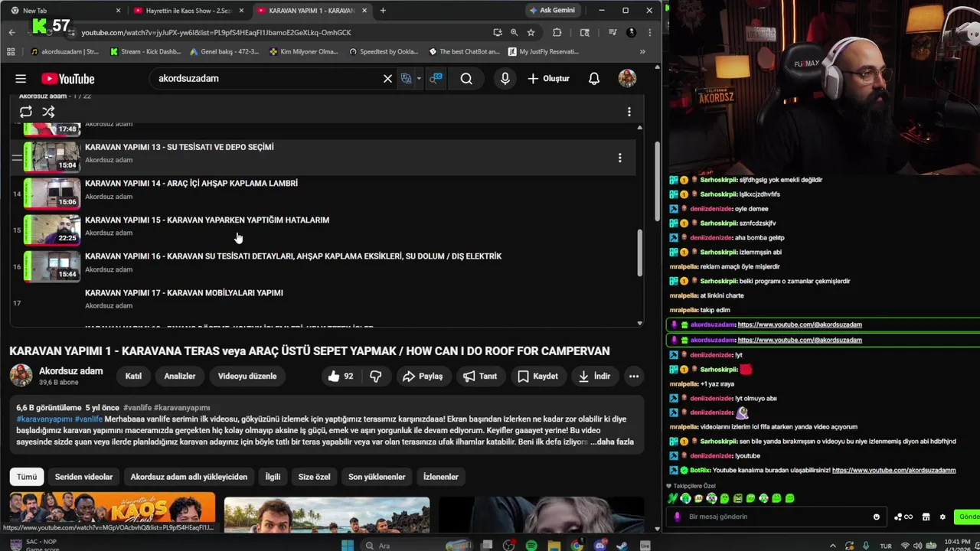
Task: Bookmark page with star icon
Action: click(x=531, y=33)
